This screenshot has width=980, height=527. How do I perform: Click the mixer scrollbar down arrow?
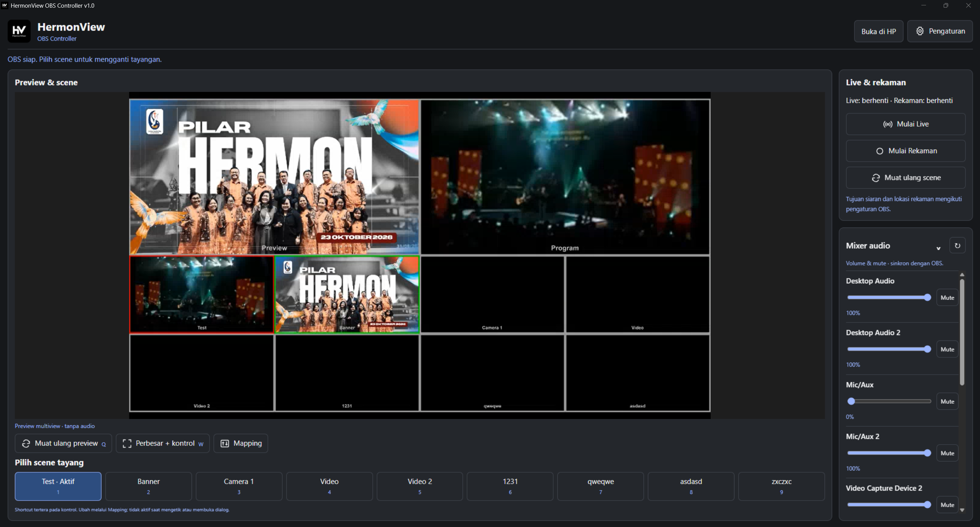962,510
